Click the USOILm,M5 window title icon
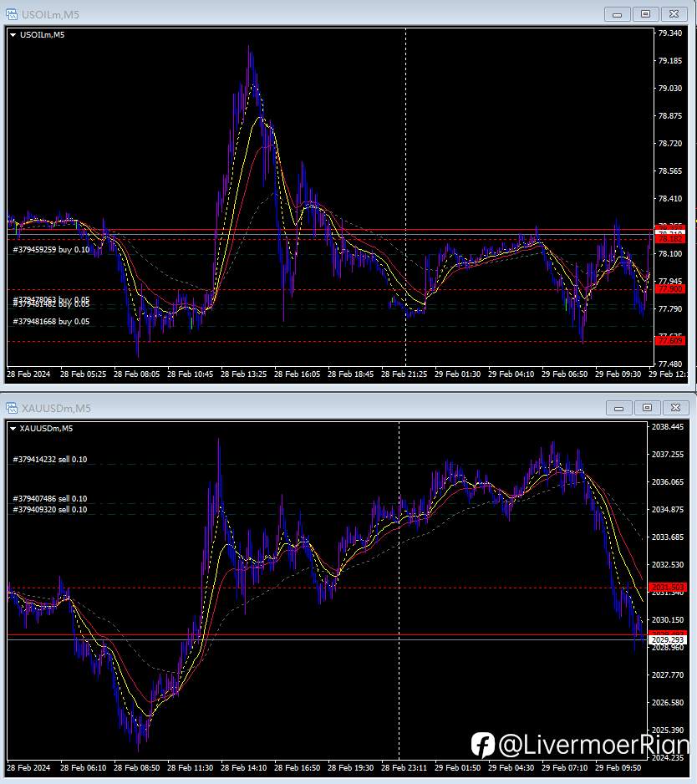Viewport: 697px width, 784px height. tap(12, 14)
